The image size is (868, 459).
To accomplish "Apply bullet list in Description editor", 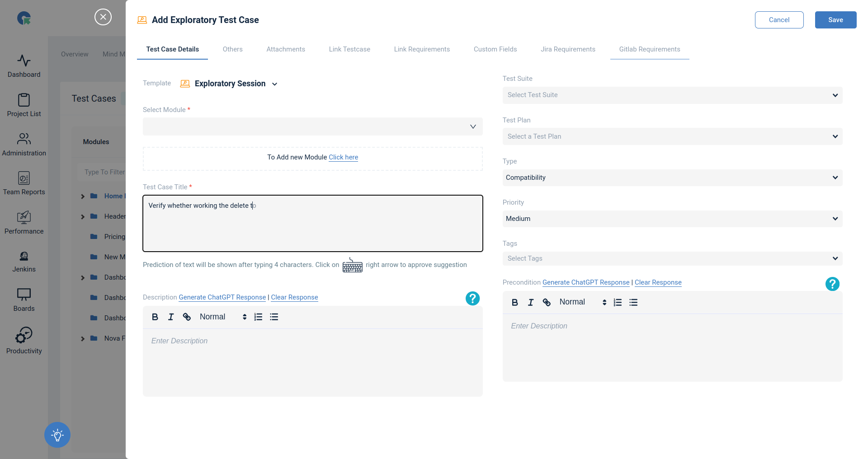I will click(274, 317).
